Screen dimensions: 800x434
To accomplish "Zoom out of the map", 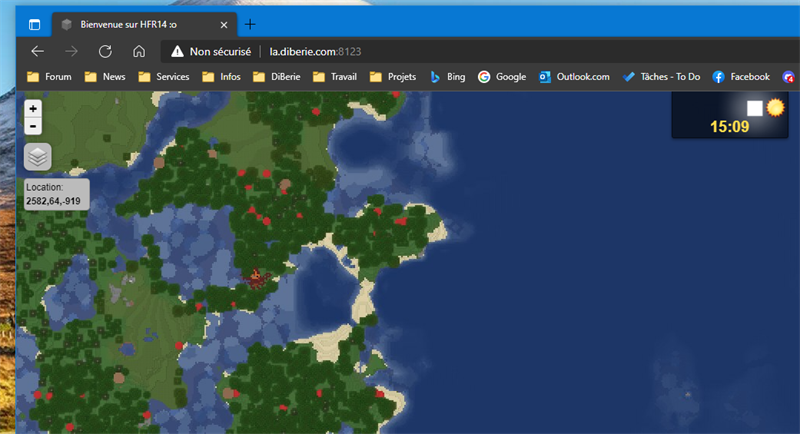I will [33, 126].
